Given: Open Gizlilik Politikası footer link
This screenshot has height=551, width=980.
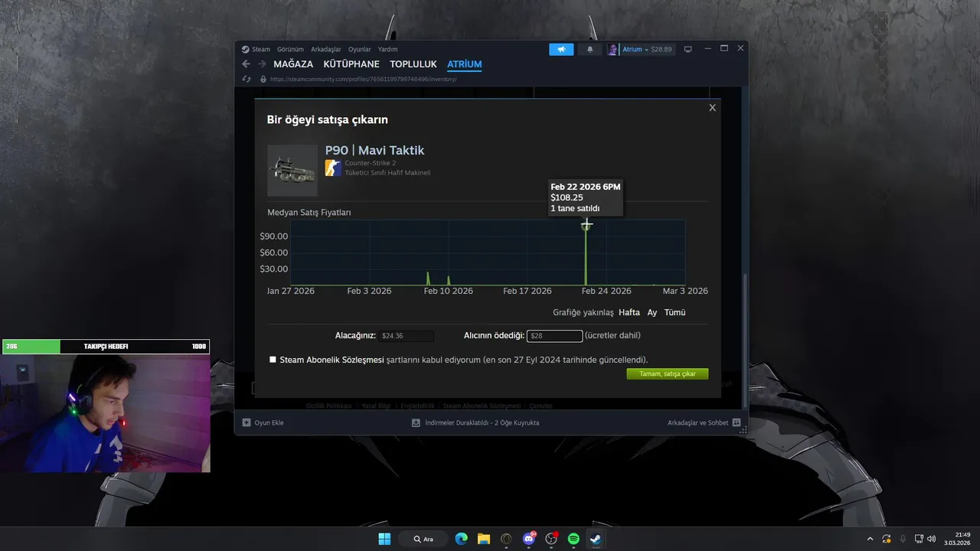Looking at the screenshot, I should 328,406.
